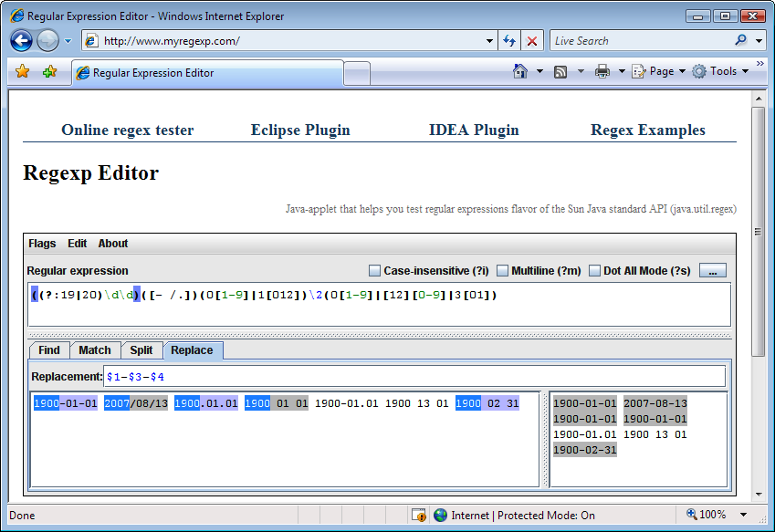This screenshot has height=532, width=775.
Task: Open the Online regex tester link
Action: point(127,130)
